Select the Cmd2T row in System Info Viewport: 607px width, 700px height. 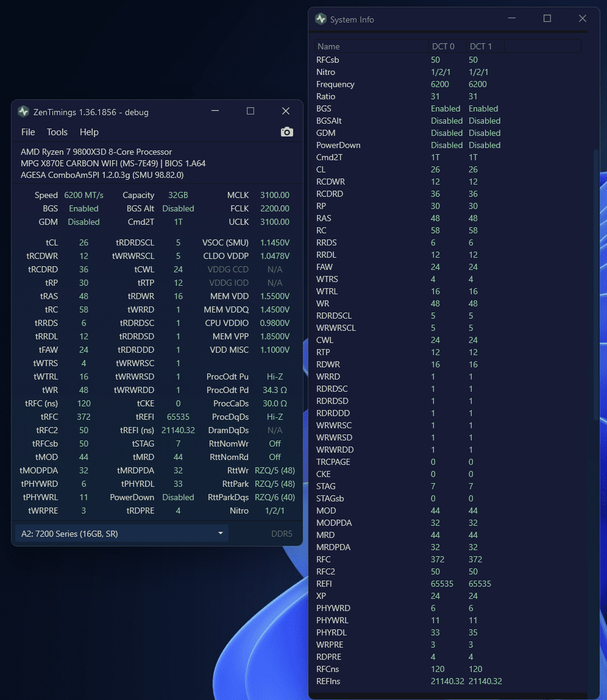[x=448, y=157]
